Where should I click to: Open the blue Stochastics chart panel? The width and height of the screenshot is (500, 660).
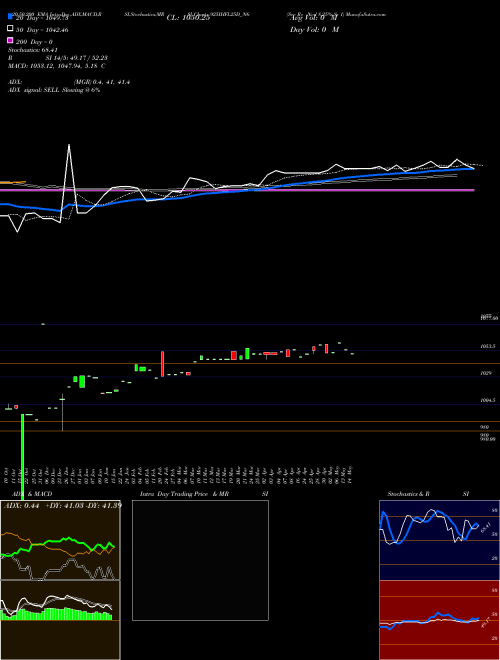439,540
